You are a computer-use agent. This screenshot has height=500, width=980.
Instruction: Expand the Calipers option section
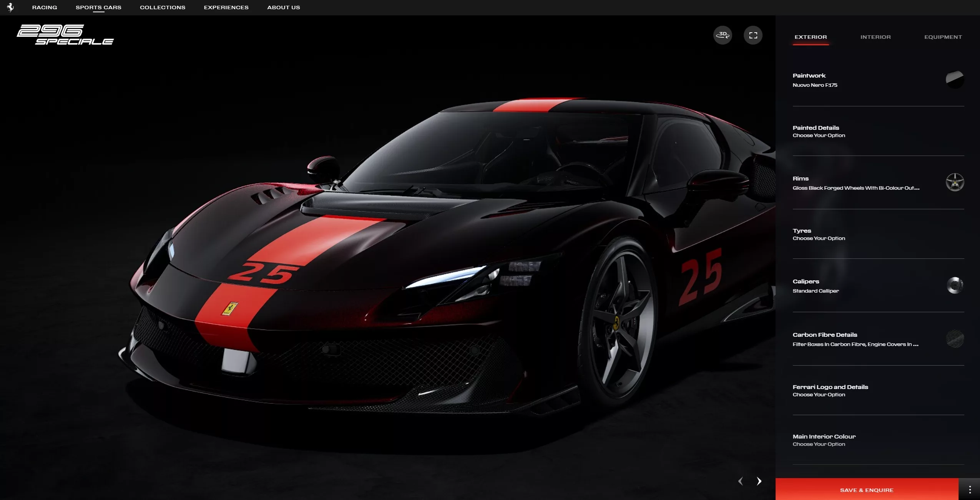(x=878, y=286)
